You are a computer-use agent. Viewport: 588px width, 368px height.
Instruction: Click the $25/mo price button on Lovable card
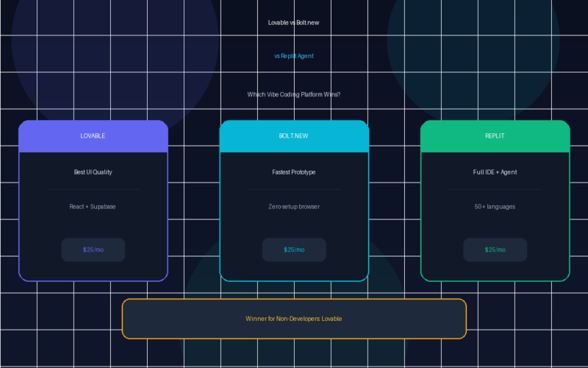pyautogui.click(x=93, y=250)
